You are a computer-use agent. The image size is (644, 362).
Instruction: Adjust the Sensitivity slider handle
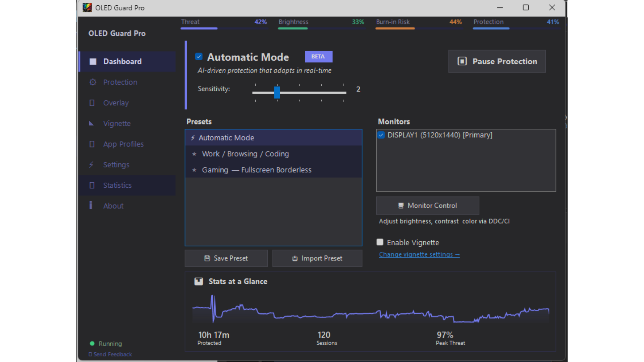click(276, 93)
